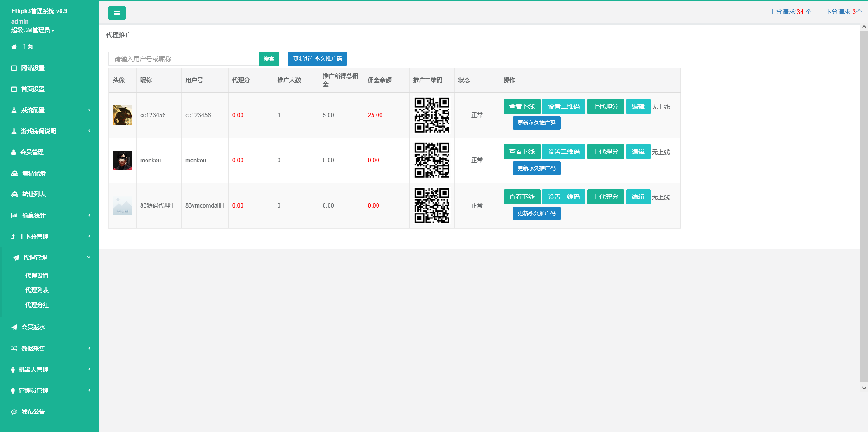Click 查看下线 for user menkou
Viewport: 868px width, 432px height.
pyautogui.click(x=522, y=152)
